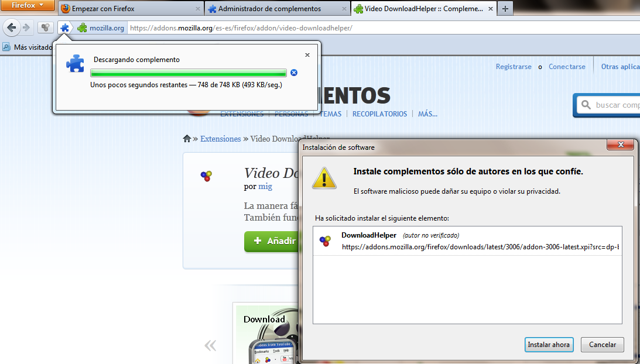Open the new tab with the plus button
This screenshot has width=640, height=364.
click(x=505, y=9)
